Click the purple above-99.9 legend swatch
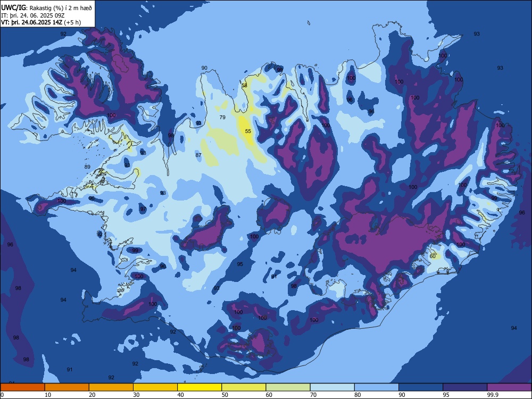 [x=509, y=387]
